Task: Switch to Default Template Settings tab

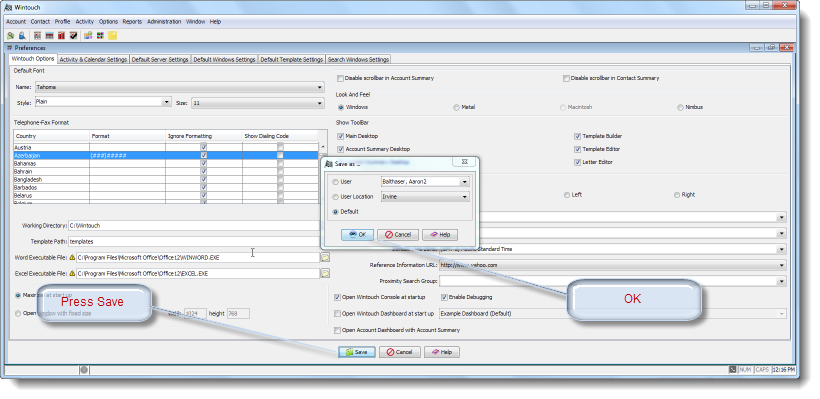Action: pyautogui.click(x=291, y=60)
